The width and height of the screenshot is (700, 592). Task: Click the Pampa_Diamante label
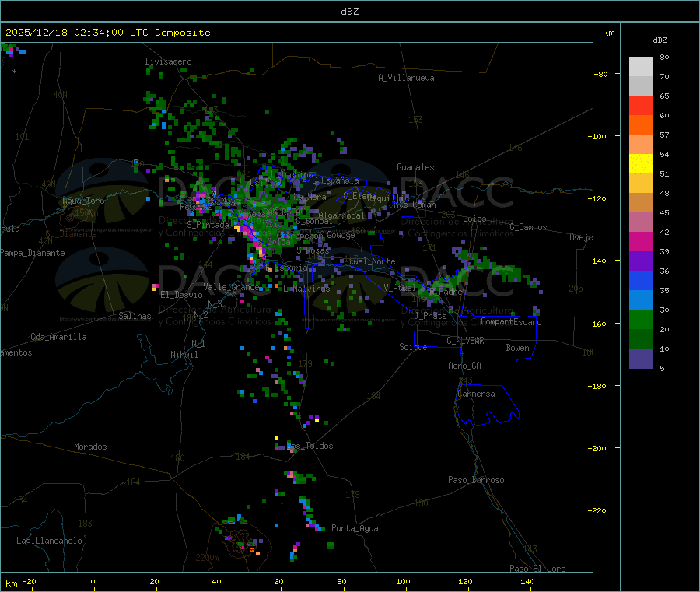pos(33,253)
